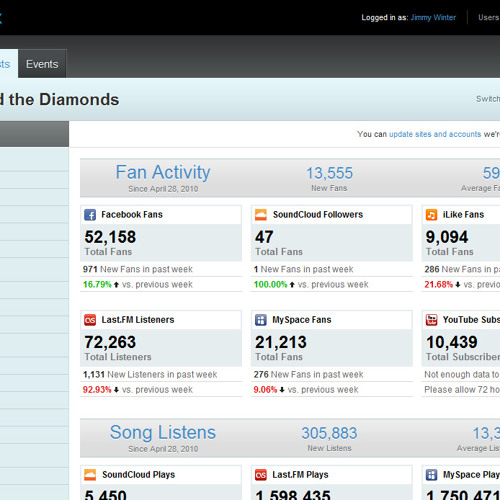500x500 pixels.
Task: Click the 276 New Fans in past week line
Action: point(308,374)
